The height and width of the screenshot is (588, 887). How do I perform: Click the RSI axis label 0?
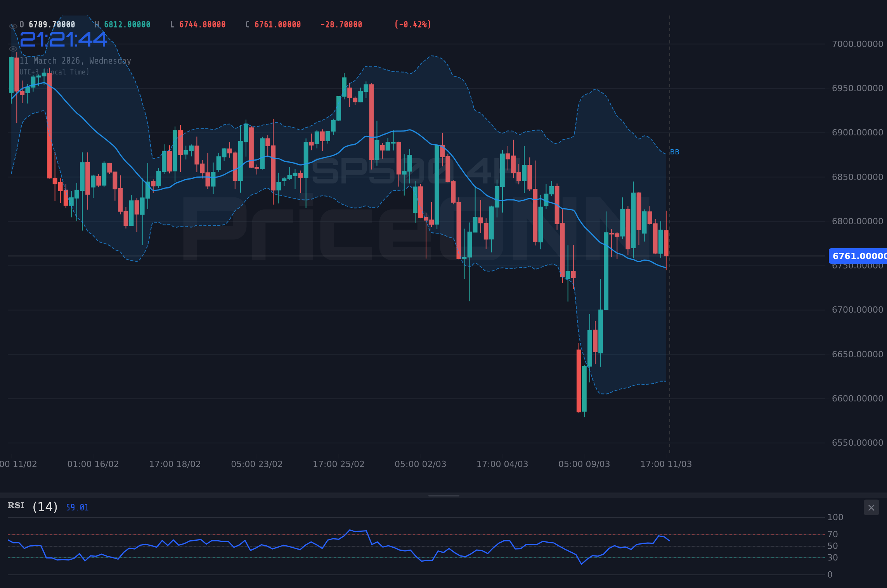(x=830, y=574)
